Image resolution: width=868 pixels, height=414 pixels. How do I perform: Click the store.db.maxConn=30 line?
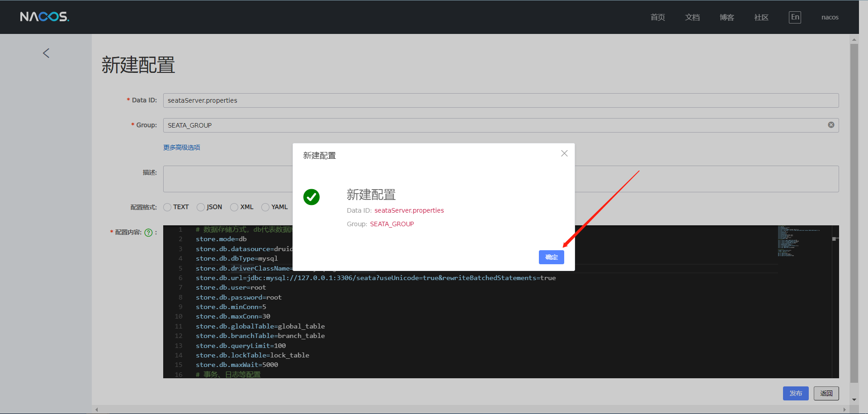(x=233, y=316)
